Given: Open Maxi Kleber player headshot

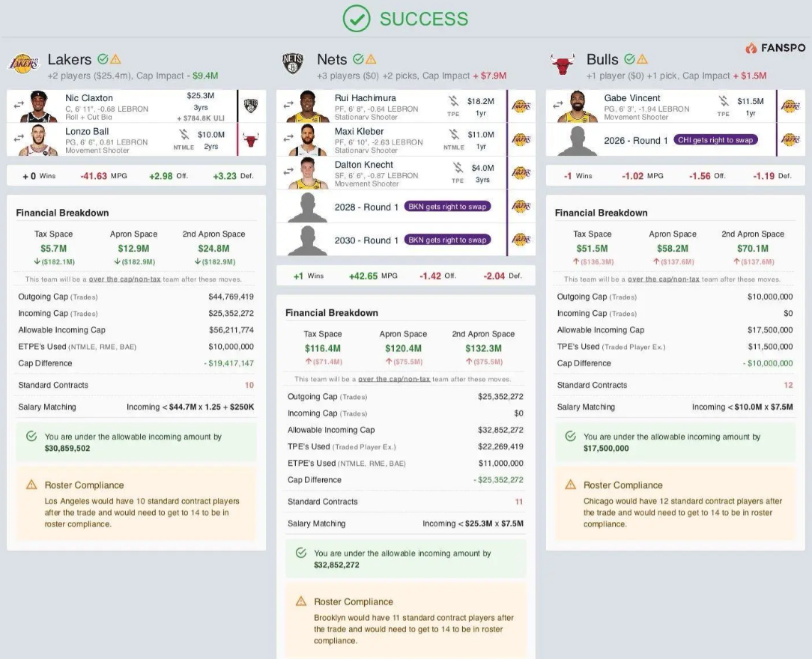Looking at the screenshot, I should click(308, 140).
